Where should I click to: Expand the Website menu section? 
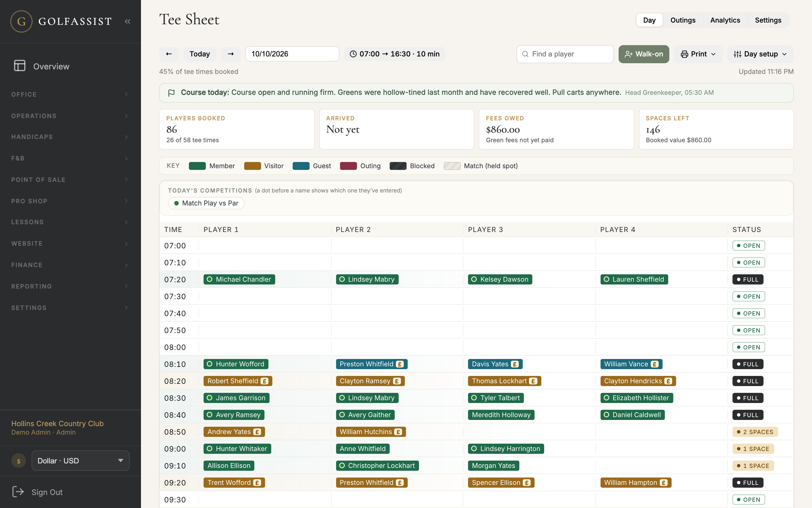(x=70, y=244)
